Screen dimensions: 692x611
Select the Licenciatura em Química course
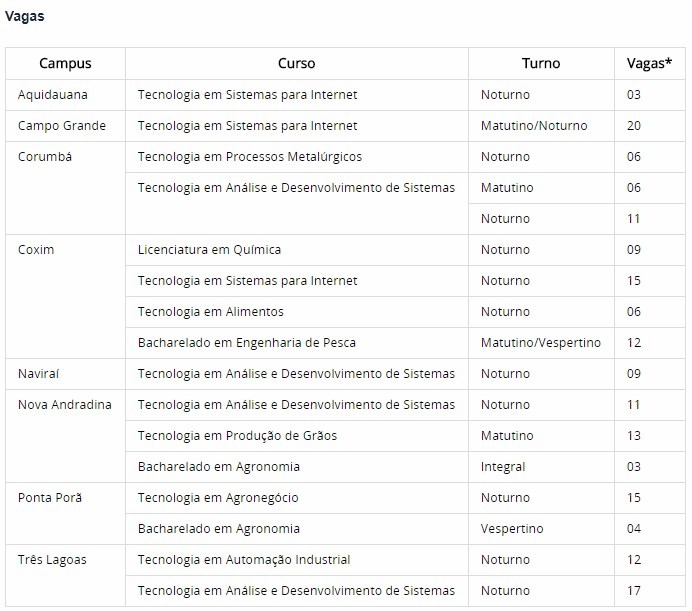209,250
